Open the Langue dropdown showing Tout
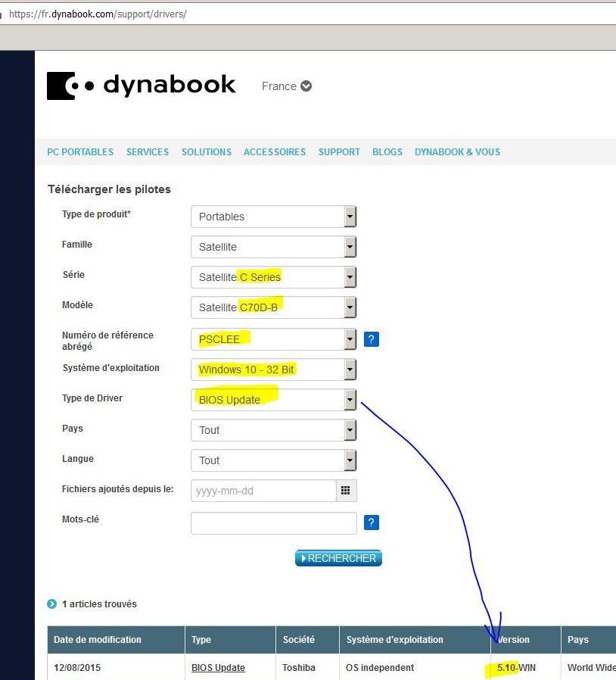Image resolution: width=616 pixels, height=680 pixels. pyautogui.click(x=273, y=460)
